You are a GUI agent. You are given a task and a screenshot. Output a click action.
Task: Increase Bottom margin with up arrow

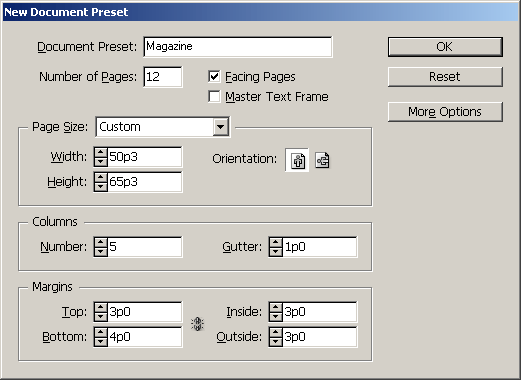coord(101,333)
